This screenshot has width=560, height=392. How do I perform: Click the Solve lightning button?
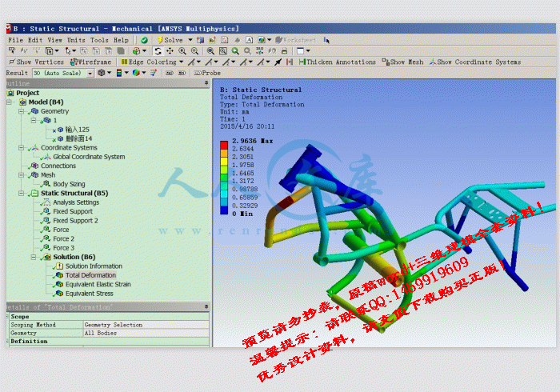point(170,40)
